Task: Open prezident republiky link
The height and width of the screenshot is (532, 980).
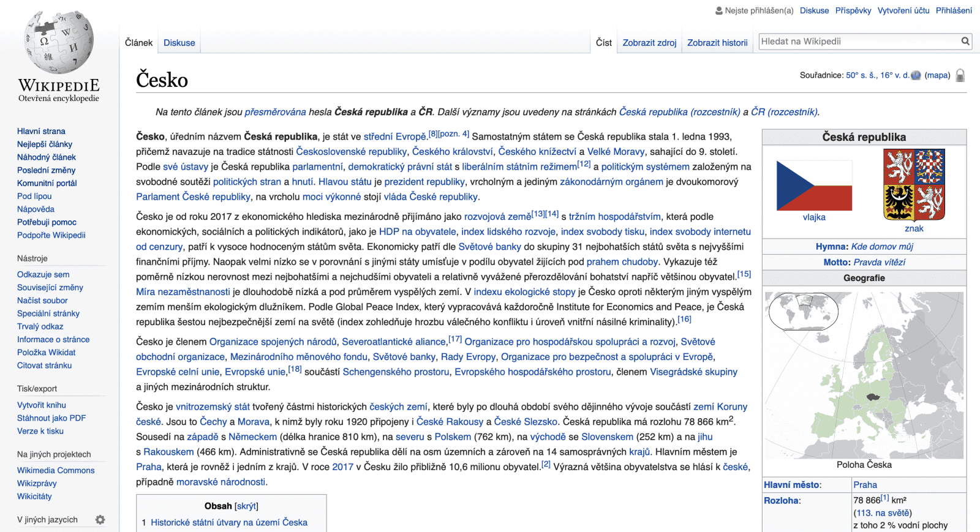Action: [424, 182]
